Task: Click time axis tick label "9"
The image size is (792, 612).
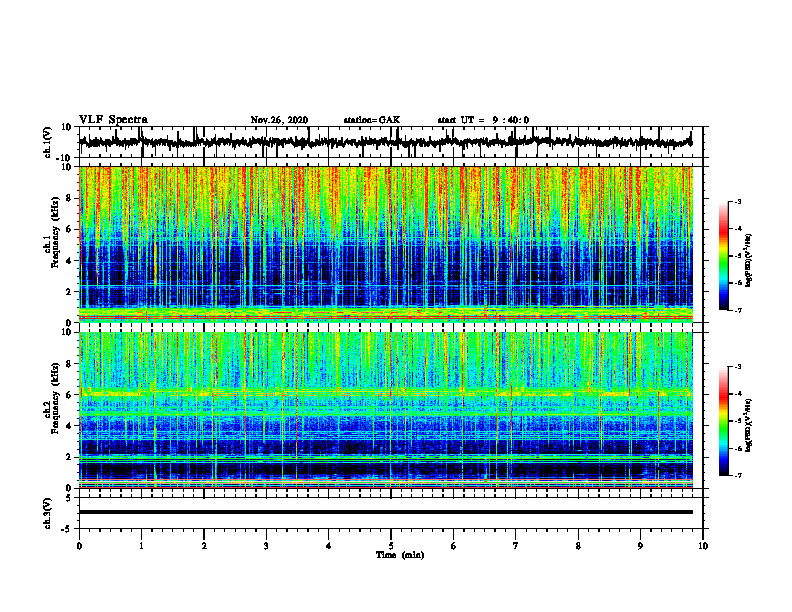Action: (x=640, y=546)
